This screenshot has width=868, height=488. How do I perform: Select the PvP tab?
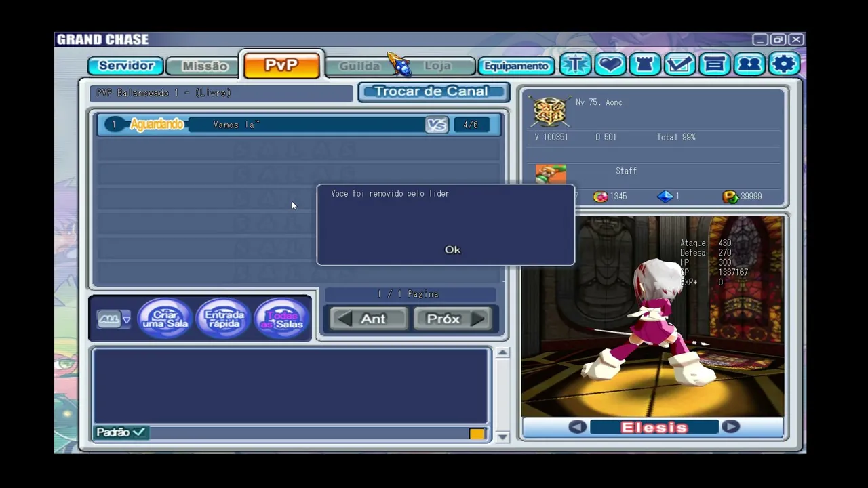[x=281, y=65]
